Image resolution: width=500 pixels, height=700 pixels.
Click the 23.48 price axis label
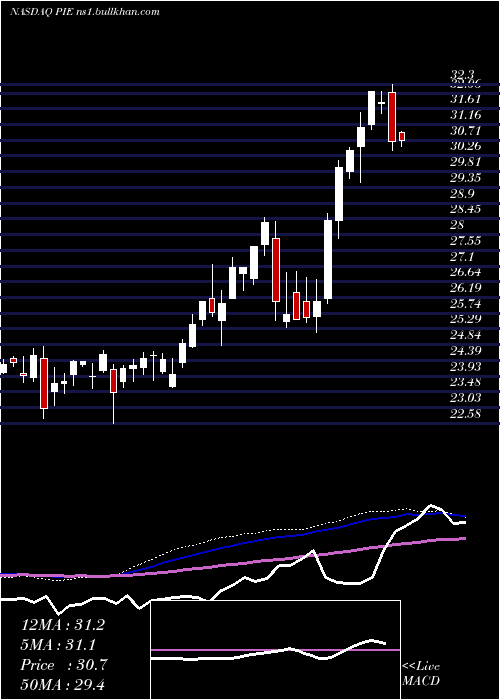pos(465,382)
